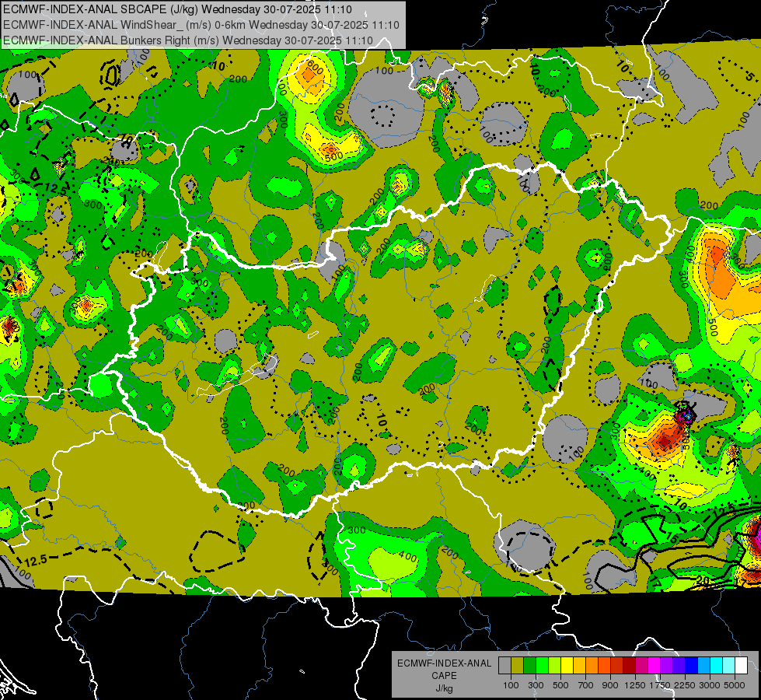Screen dimensions: 761x700
Task: Click the magenta legend swatch
Action: [x=655, y=666]
